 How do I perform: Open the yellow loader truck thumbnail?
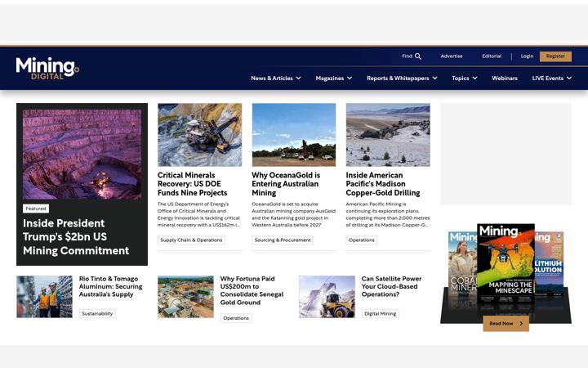tap(327, 297)
